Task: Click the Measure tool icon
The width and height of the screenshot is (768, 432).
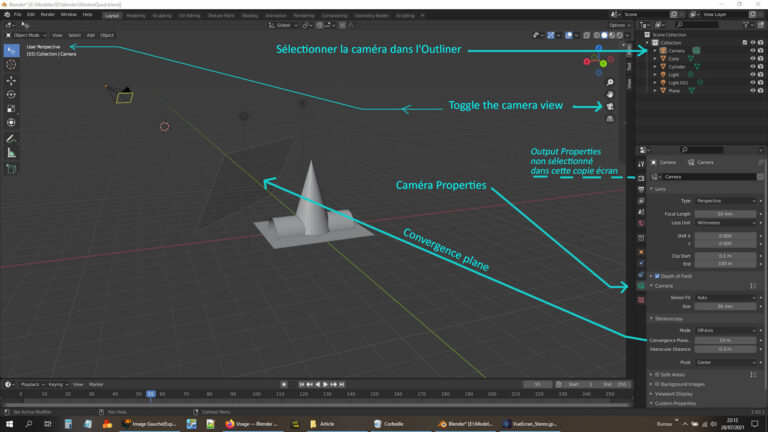Action: click(11, 153)
